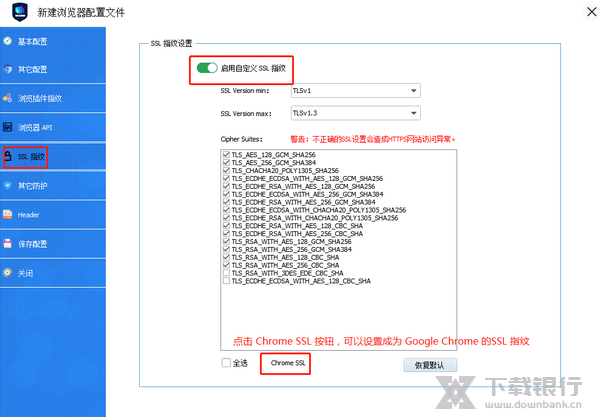
Task: Toggle TLS_ECDHE_ECDSA_WITH_CHACHA20_POLY1305_SHA256 checkbox
Action: tap(226, 210)
